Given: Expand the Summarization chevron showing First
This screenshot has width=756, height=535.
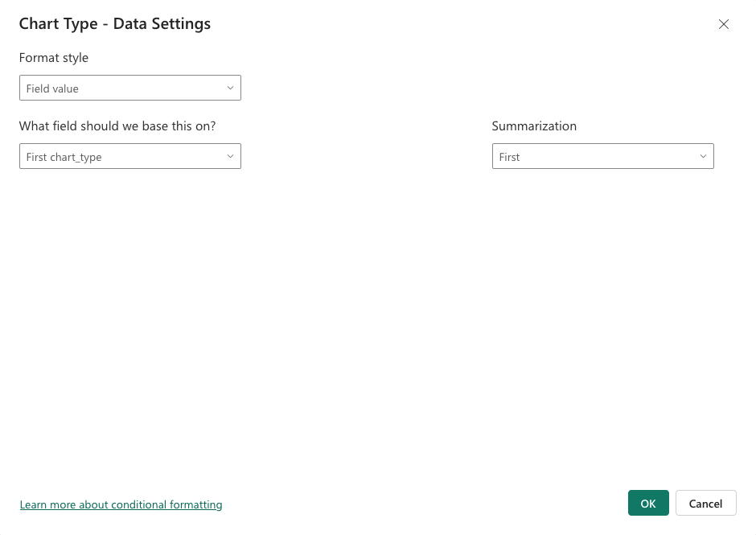Looking at the screenshot, I should [x=703, y=156].
